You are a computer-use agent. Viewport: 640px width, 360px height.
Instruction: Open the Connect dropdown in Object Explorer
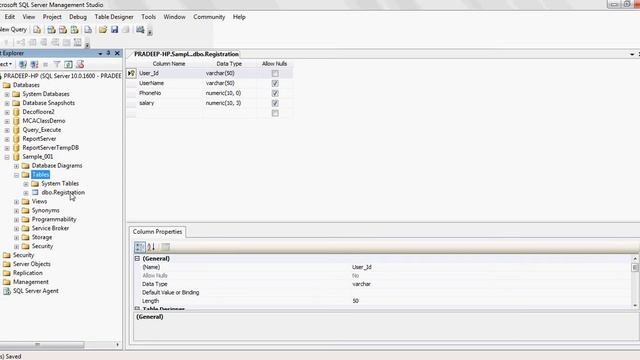6,64
